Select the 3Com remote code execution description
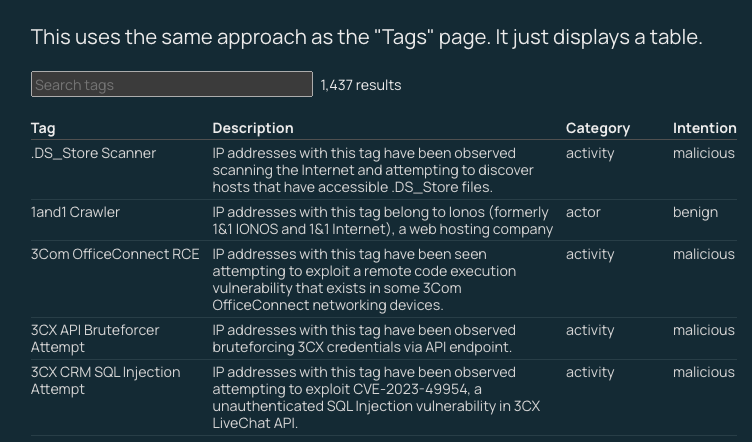This screenshot has height=442, width=752. coord(365,279)
